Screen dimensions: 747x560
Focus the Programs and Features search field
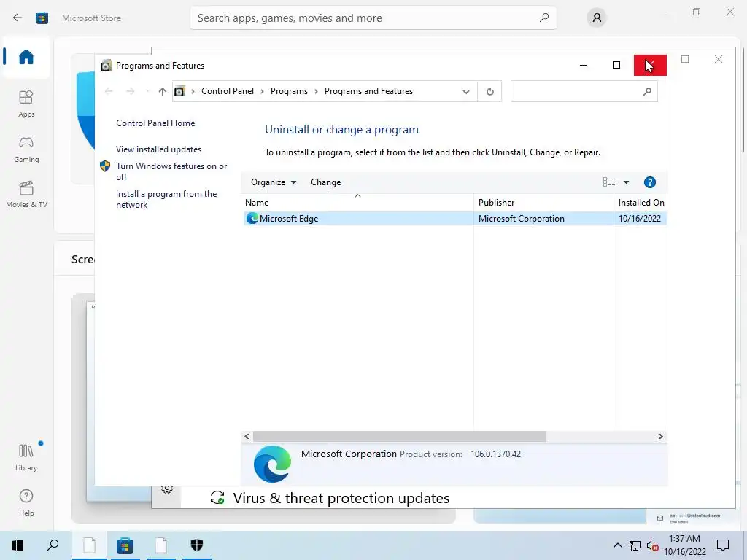(584, 91)
